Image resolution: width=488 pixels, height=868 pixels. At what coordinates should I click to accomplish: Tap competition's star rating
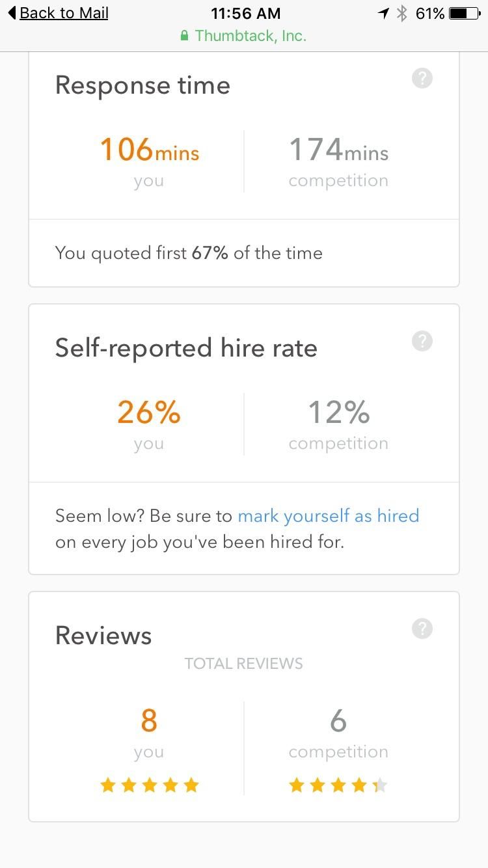338,785
